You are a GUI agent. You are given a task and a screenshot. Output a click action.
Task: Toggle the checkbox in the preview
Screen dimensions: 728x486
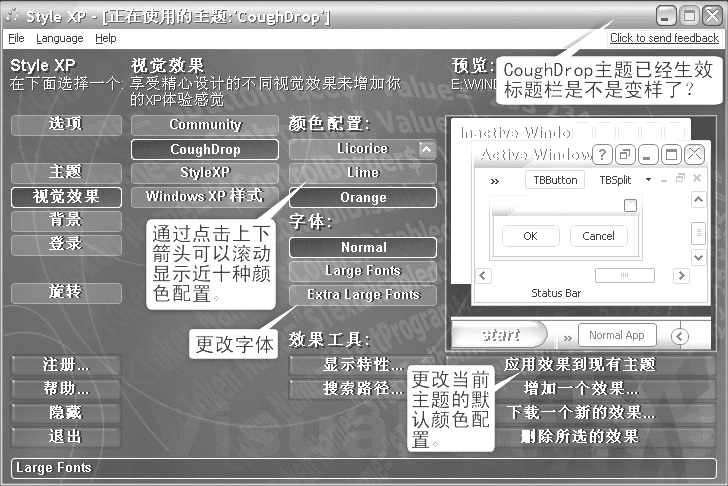pos(630,205)
